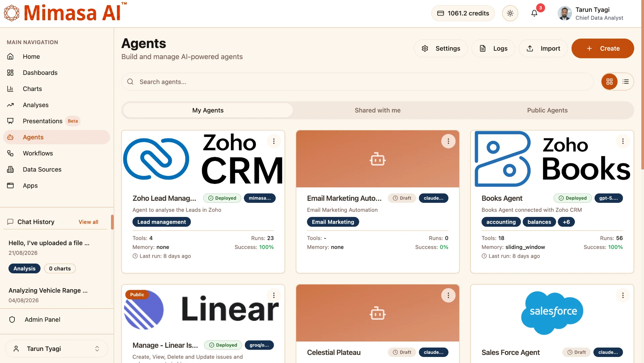Open options menu on Email Marketing Auto... card
Viewport: 644px width, 363px height.
click(x=448, y=141)
